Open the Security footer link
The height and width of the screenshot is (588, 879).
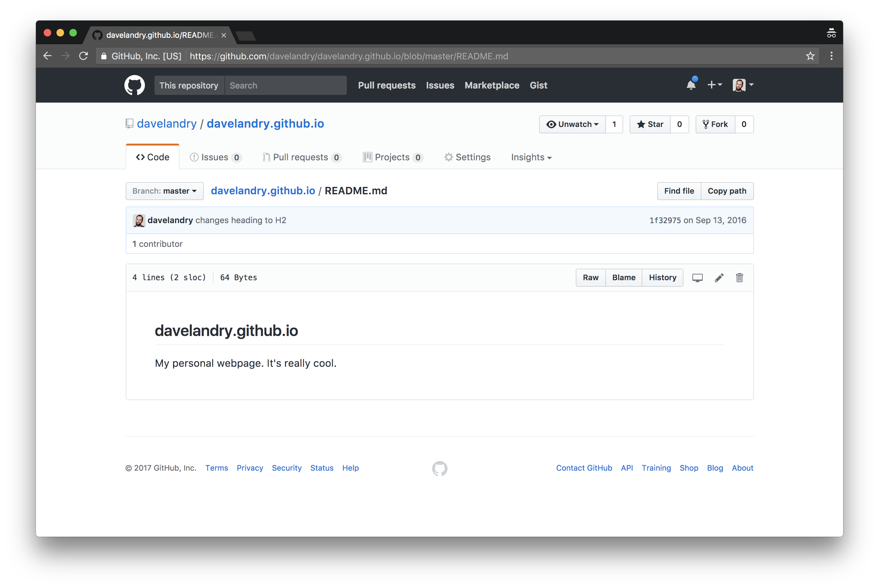click(287, 468)
